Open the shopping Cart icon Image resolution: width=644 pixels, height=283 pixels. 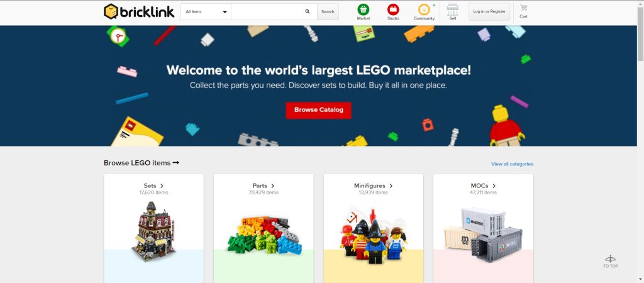523,8
